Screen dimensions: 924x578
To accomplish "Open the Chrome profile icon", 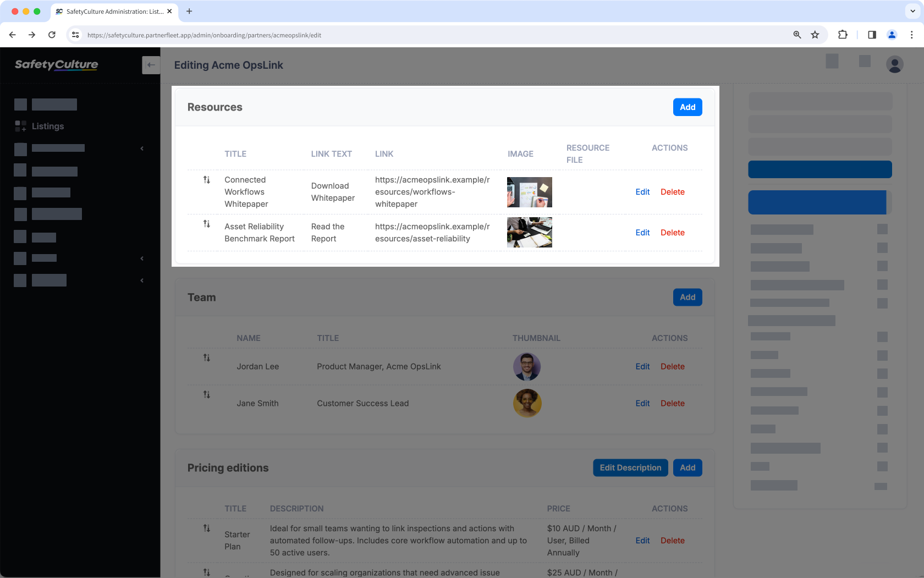I will (892, 35).
